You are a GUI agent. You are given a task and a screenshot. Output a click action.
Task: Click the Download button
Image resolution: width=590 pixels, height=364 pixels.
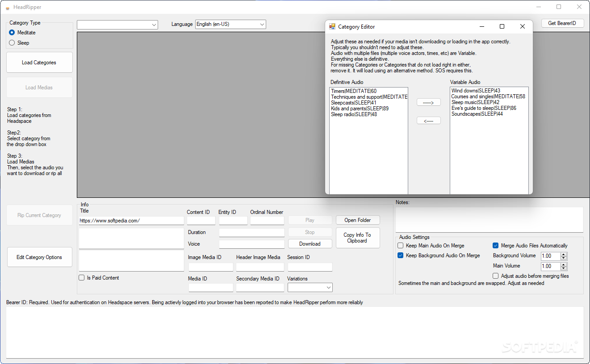310,244
